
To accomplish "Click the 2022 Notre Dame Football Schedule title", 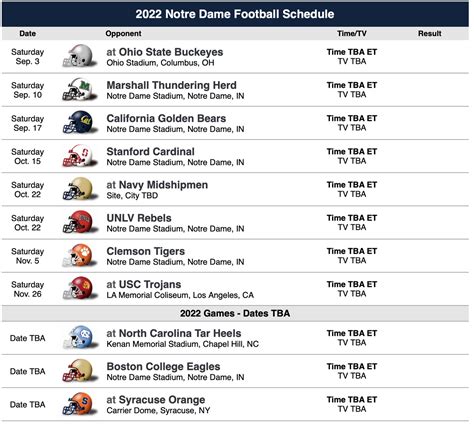I will coord(235,14).
